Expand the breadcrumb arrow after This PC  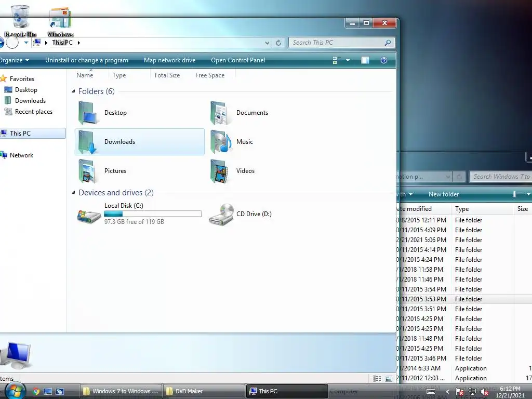79,43
